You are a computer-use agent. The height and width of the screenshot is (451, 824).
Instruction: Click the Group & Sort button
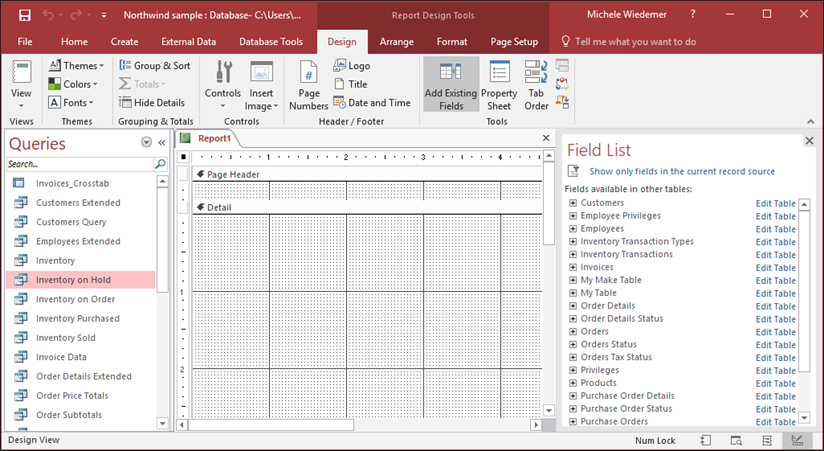click(x=154, y=66)
